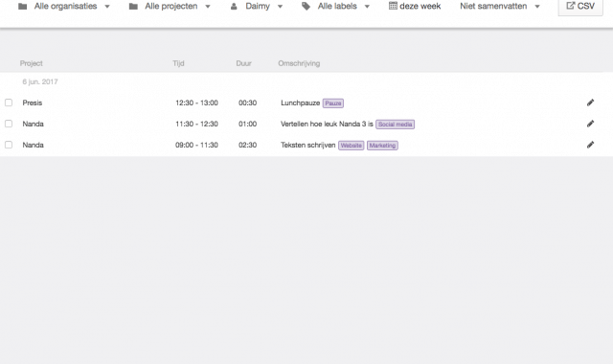Click the Marketing label on Teksten schrijven
The image size is (613, 364).
[382, 146]
